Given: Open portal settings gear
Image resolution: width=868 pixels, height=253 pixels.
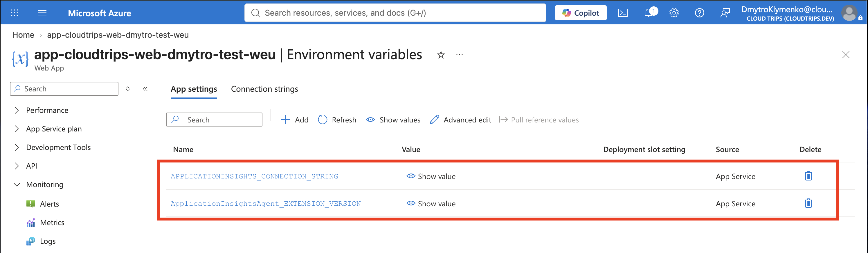Looking at the screenshot, I should [674, 13].
